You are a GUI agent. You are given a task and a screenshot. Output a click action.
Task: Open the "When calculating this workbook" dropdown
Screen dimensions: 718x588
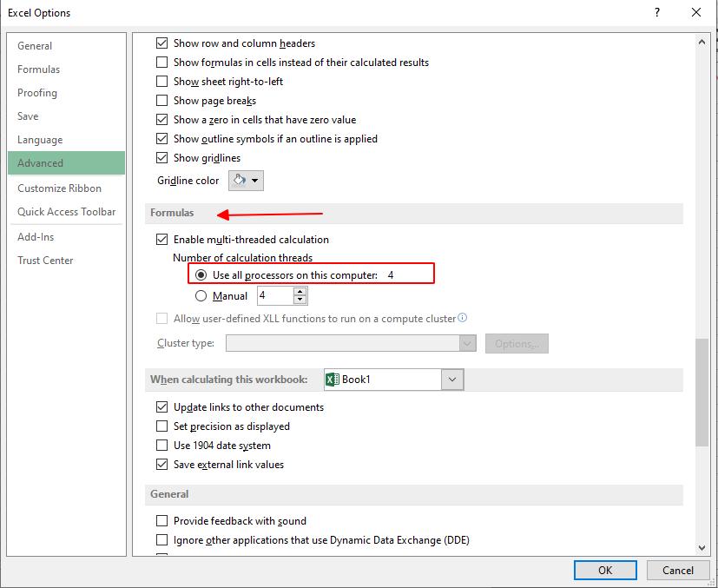point(453,379)
